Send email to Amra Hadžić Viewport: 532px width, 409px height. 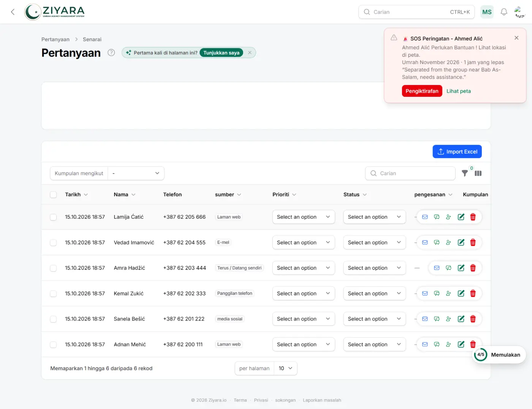437,268
